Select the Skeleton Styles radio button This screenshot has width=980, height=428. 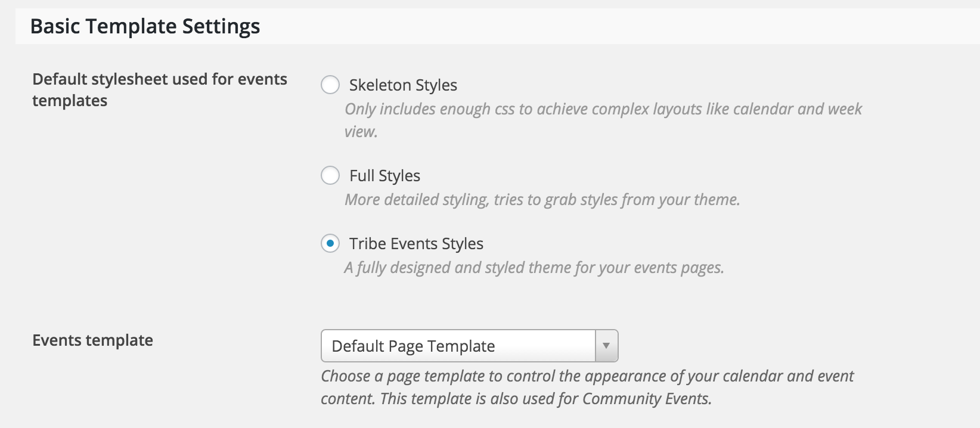[330, 85]
